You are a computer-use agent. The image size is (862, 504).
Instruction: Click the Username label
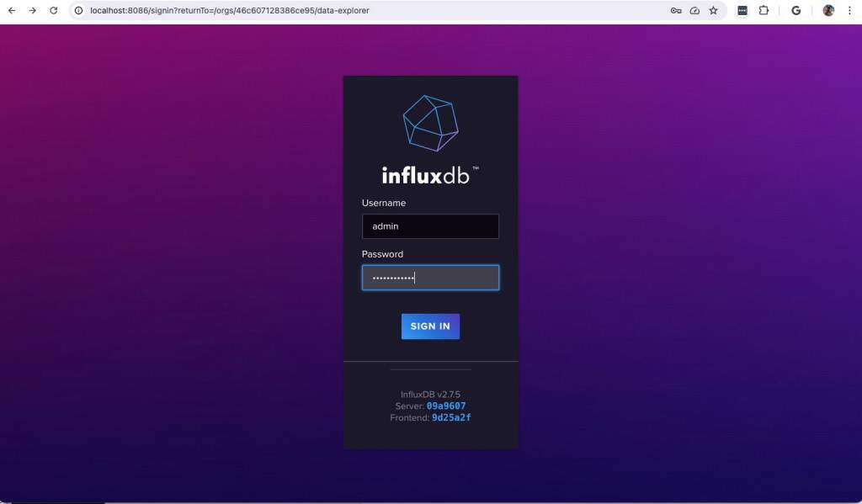384,203
